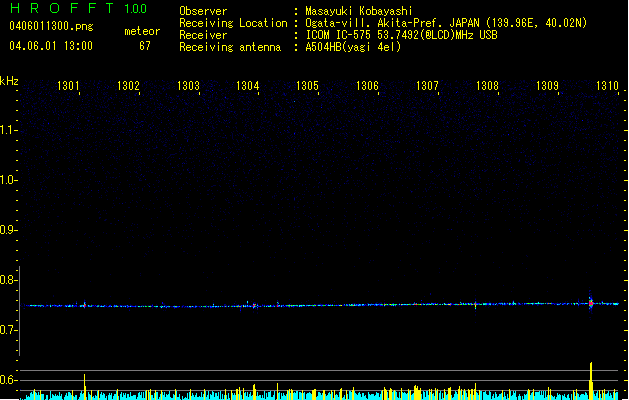The height and width of the screenshot is (400, 629).
Task: Click the 1306 time axis label
Action: (x=367, y=86)
